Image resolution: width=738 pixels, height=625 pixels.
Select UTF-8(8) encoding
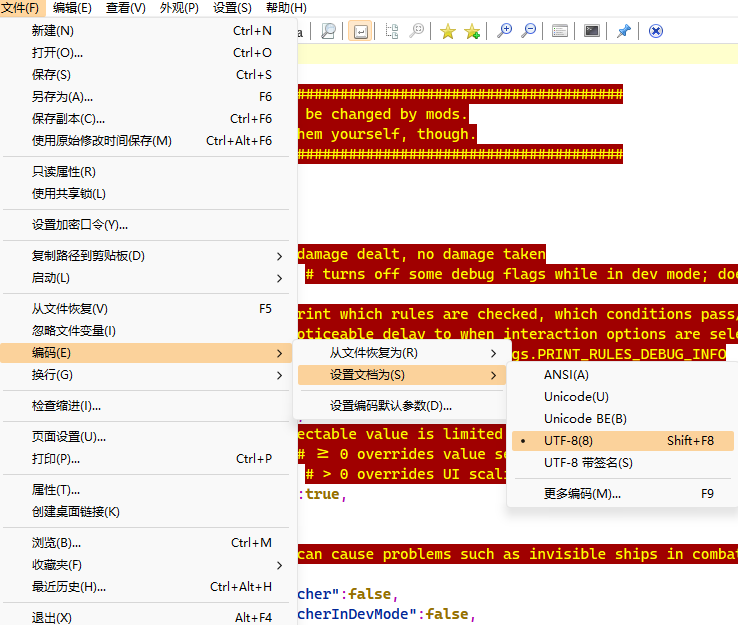(623, 441)
